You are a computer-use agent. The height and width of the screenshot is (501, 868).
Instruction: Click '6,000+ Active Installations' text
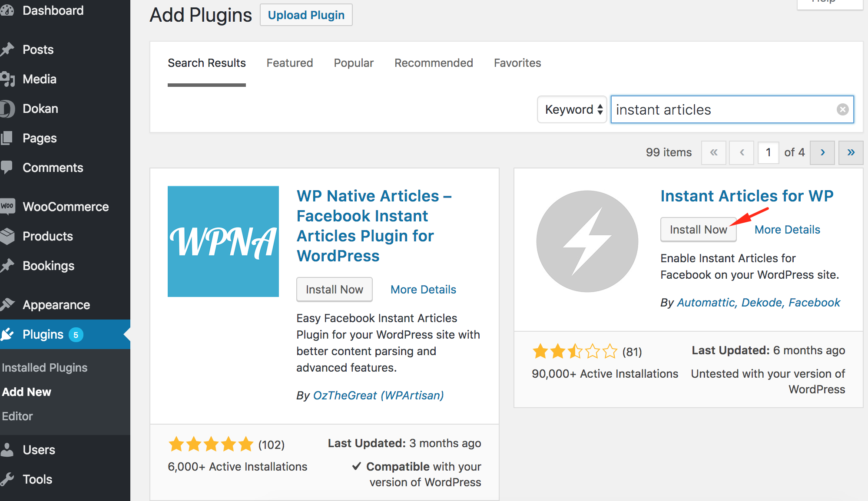tap(238, 467)
